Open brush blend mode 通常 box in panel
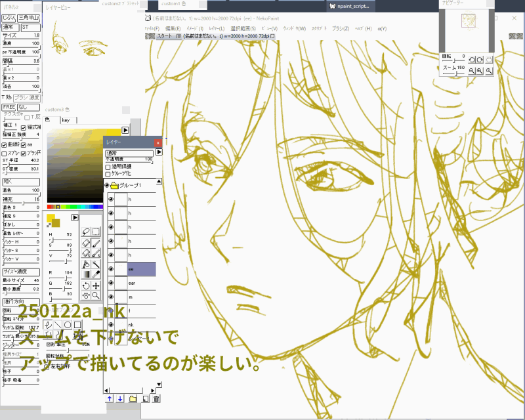Screen dimensions: 525x420 click(10, 28)
